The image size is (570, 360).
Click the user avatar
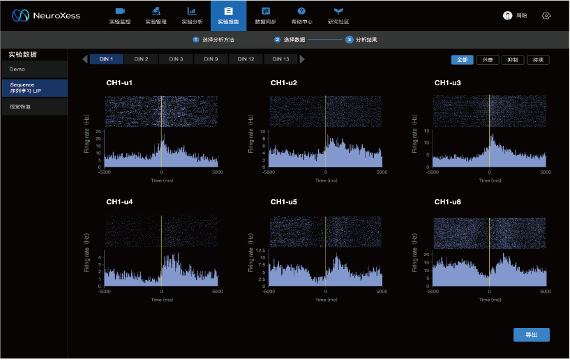507,15
